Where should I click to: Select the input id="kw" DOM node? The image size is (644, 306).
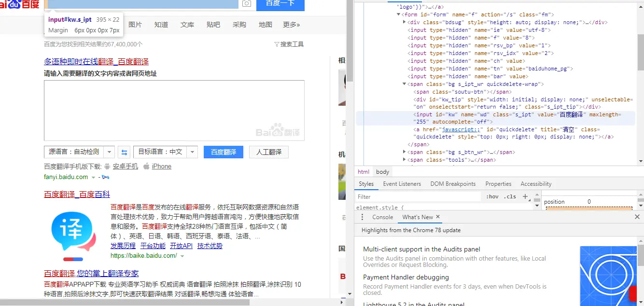(x=495, y=118)
